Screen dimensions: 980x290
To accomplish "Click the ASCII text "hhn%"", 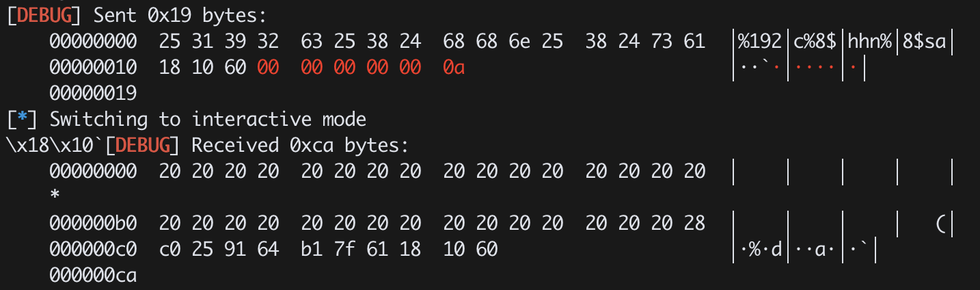I will coord(869,42).
